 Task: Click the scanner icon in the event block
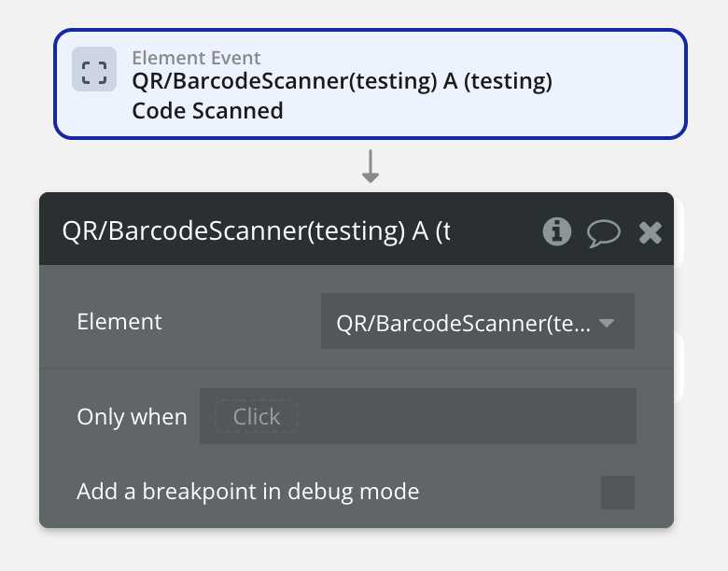point(94,70)
